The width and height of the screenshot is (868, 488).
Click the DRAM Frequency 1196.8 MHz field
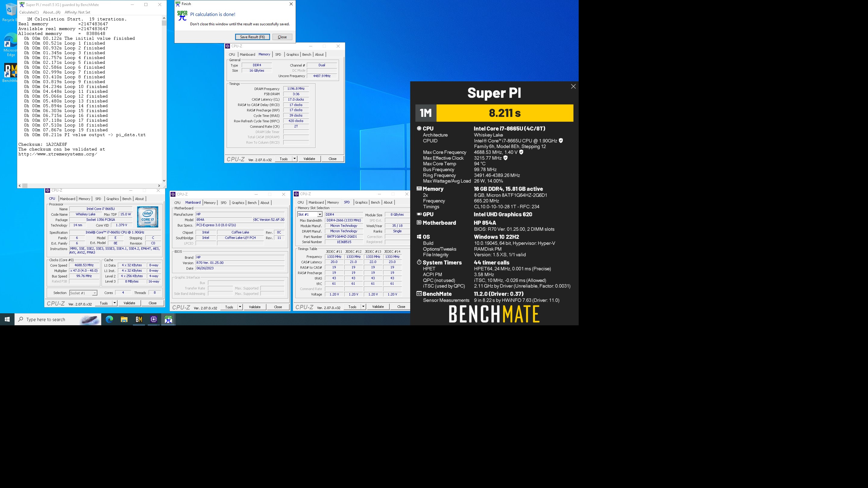[x=296, y=89]
